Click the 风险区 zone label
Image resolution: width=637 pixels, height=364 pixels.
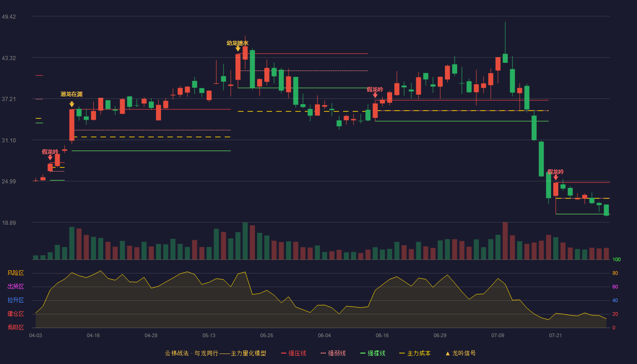[15, 273]
